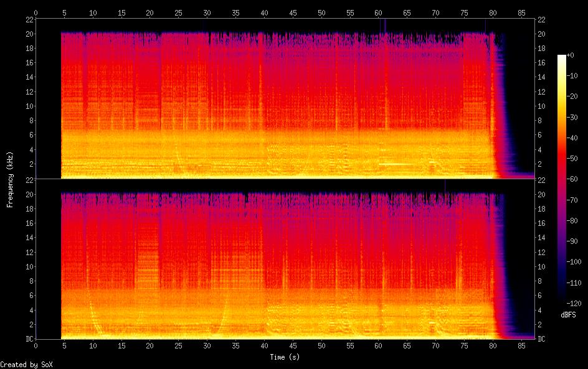Click upper channel's left-side 10 kHz tick label
Viewport: 588px width, 369px height.
(29, 106)
